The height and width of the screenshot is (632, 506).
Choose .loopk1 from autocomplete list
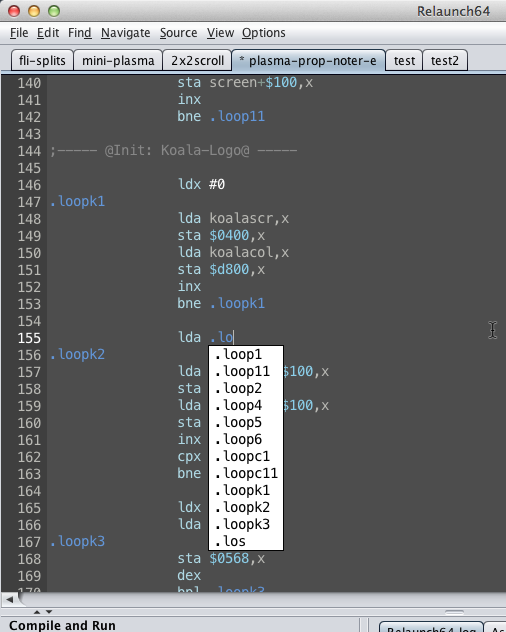[x=246, y=490]
